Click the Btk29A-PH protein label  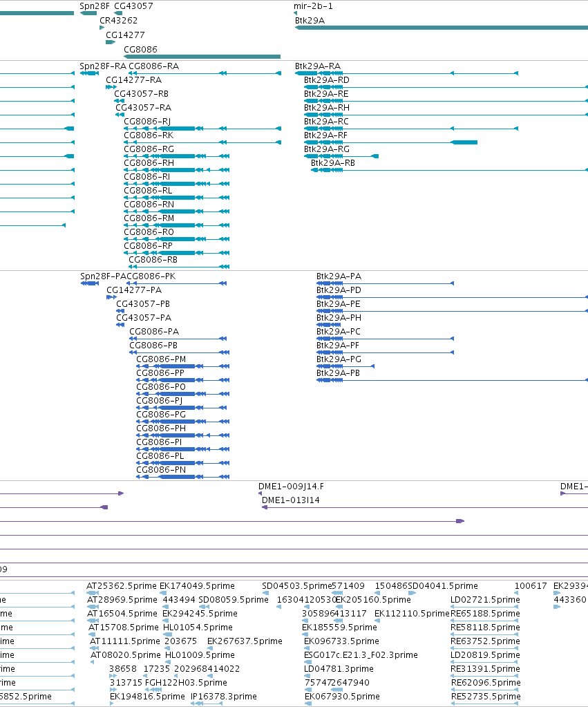point(339,318)
